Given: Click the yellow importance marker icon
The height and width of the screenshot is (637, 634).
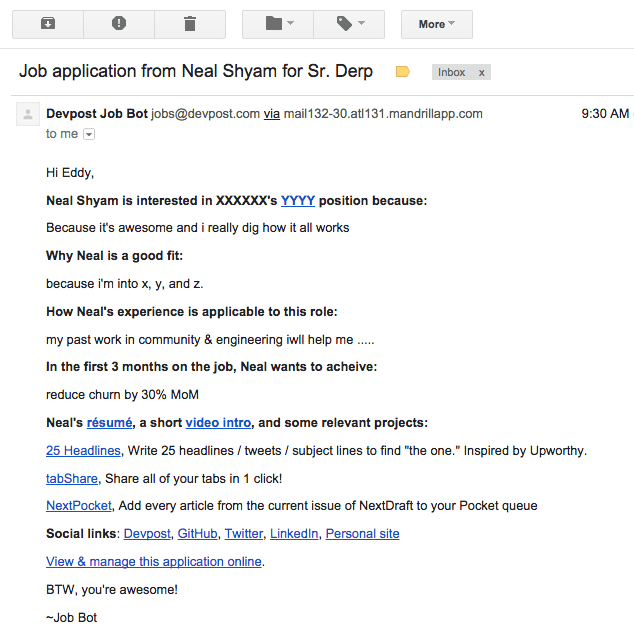Looking at the screenshot, I should click(402, 72).
